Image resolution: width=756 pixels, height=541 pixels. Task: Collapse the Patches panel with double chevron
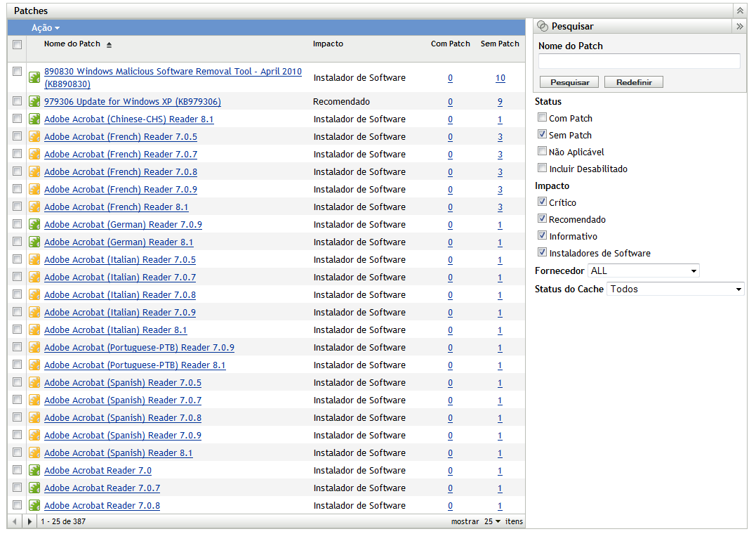coord(740,11)
